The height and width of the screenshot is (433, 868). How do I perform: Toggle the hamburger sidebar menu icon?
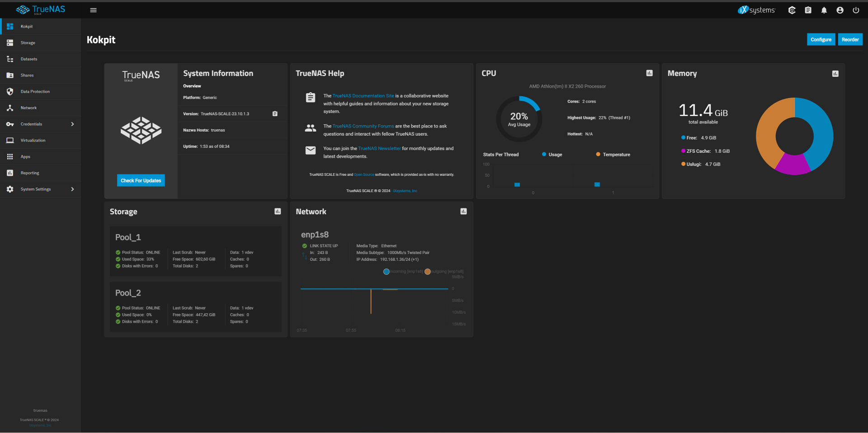93,10
